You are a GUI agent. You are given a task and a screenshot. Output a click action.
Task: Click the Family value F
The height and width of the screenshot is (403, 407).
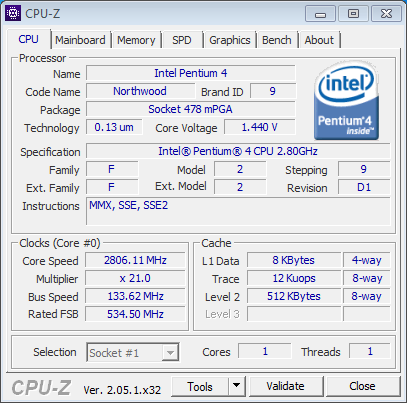[112, 169]
